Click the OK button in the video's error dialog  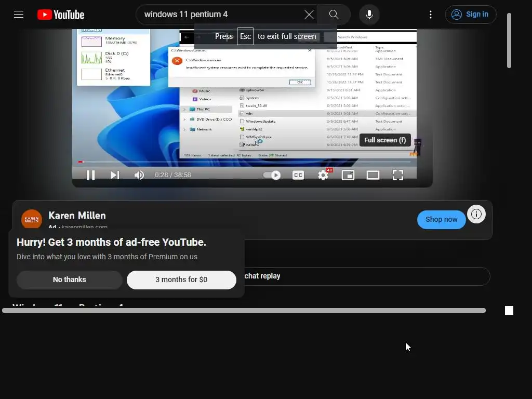300,82
